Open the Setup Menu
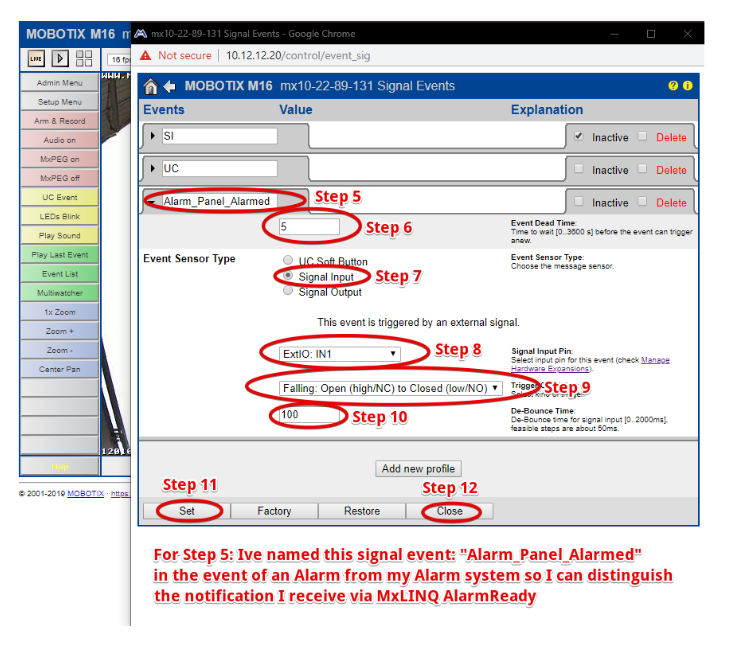This screenshot has width=746, height=647. 60,102
